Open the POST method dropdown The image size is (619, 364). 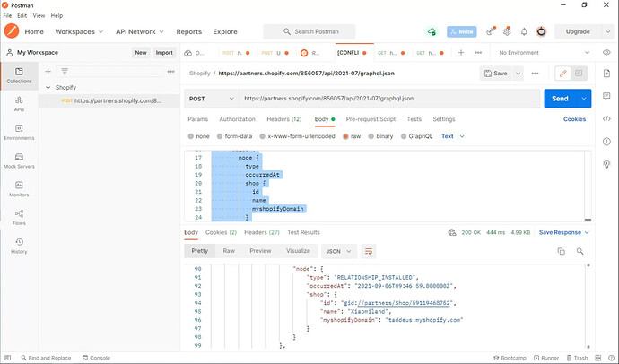click(211, 98)
